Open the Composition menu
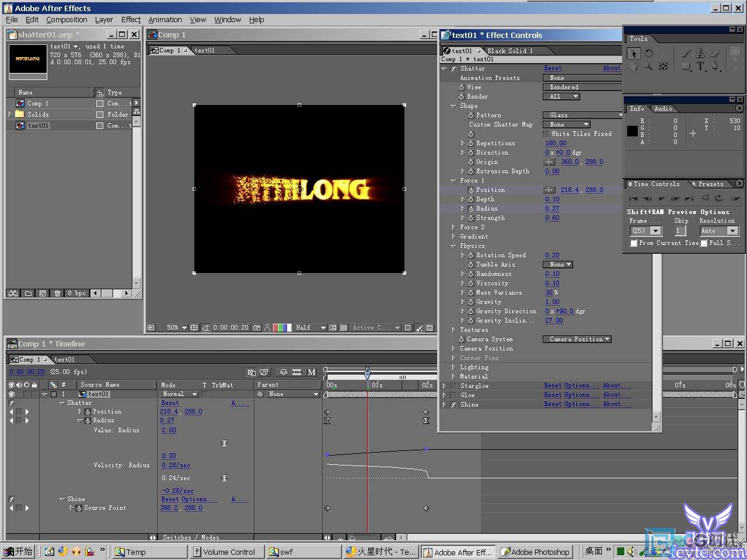The height and width of the screenshot is (560, 747). [67, 20]
